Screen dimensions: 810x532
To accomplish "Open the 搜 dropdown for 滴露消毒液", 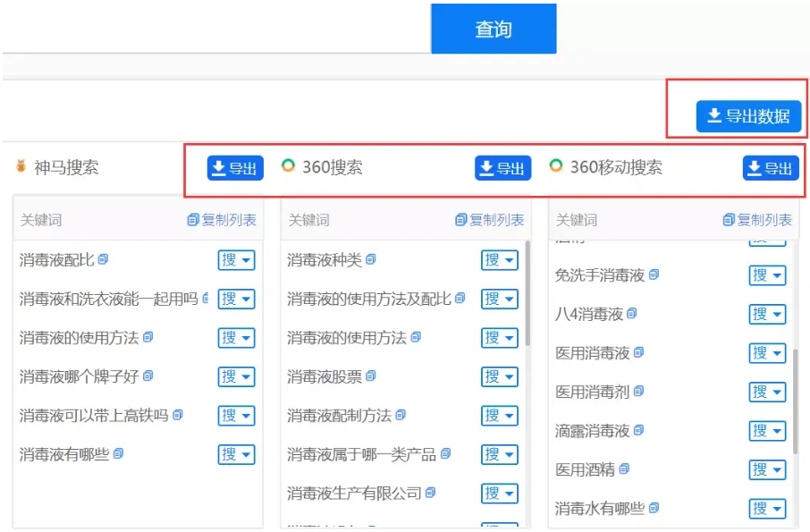I will click(767, 431).
